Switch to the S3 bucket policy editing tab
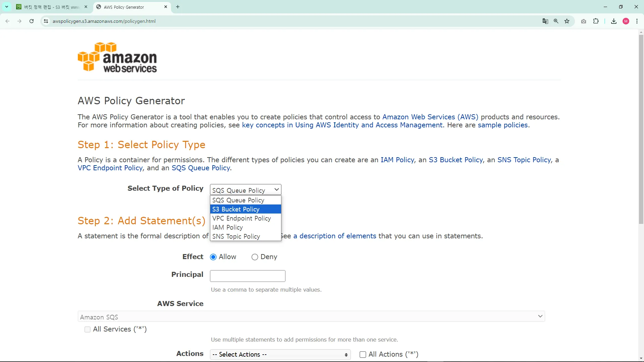Viewport: 644px width, 362px height. (52, 7)
